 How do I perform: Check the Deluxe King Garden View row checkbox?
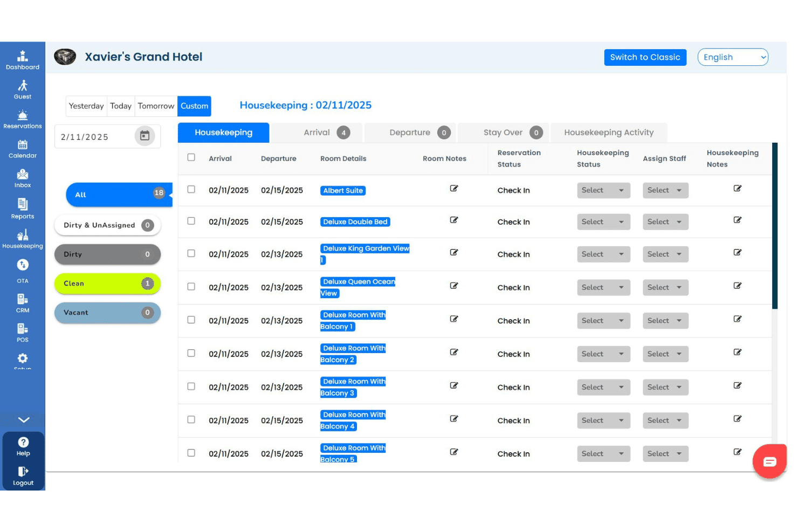[x=191, y=253]
